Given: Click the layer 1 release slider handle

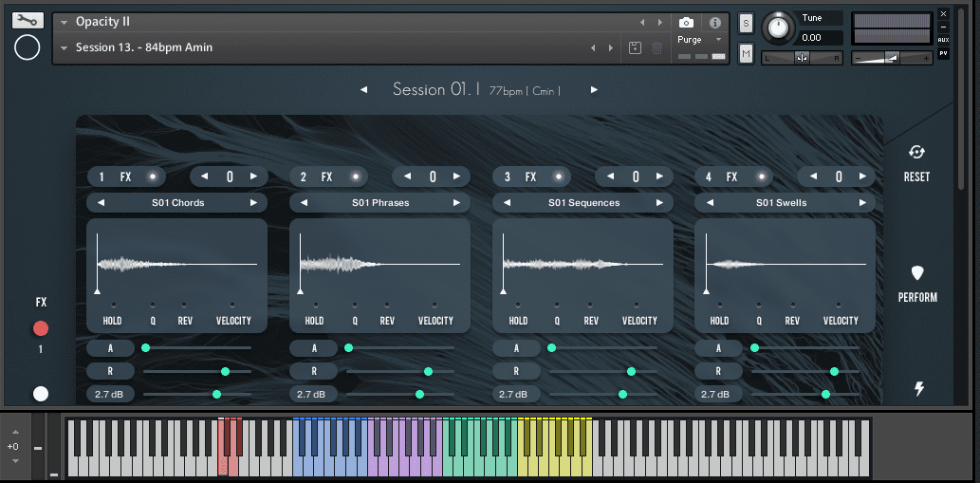Looking at the screenshot, I should pyautogui.click(x=225, y=371).
